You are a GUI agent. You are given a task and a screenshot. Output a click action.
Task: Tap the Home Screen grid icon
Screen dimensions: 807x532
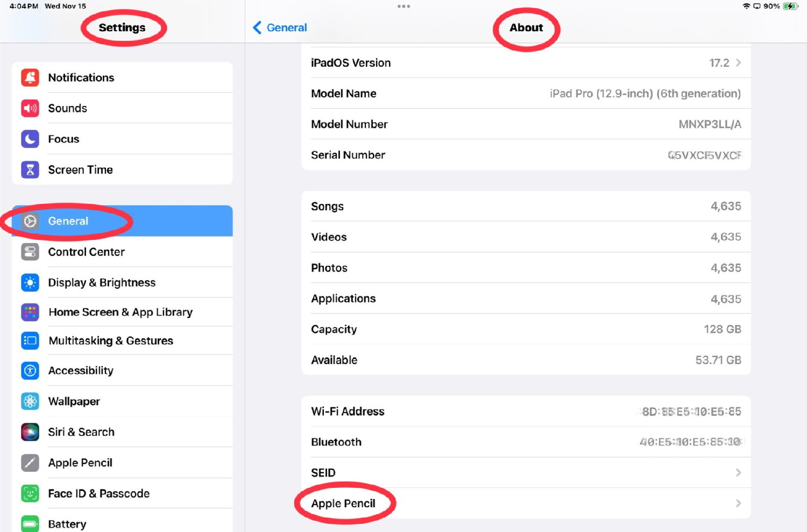point(30,312)
